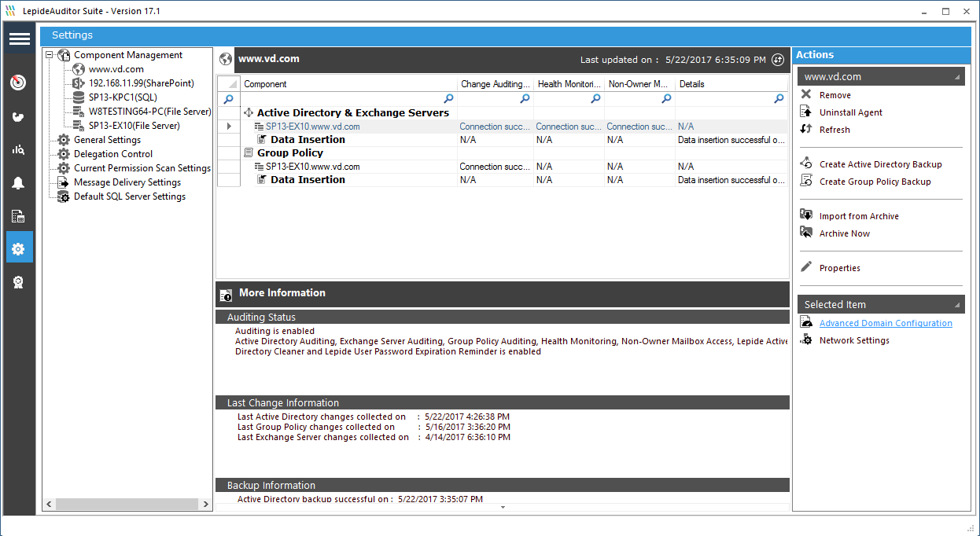The width and height of the screenshot is (980, 536).
Task: Click the Create Active Directory Backup icon
Action: [805, 163]
